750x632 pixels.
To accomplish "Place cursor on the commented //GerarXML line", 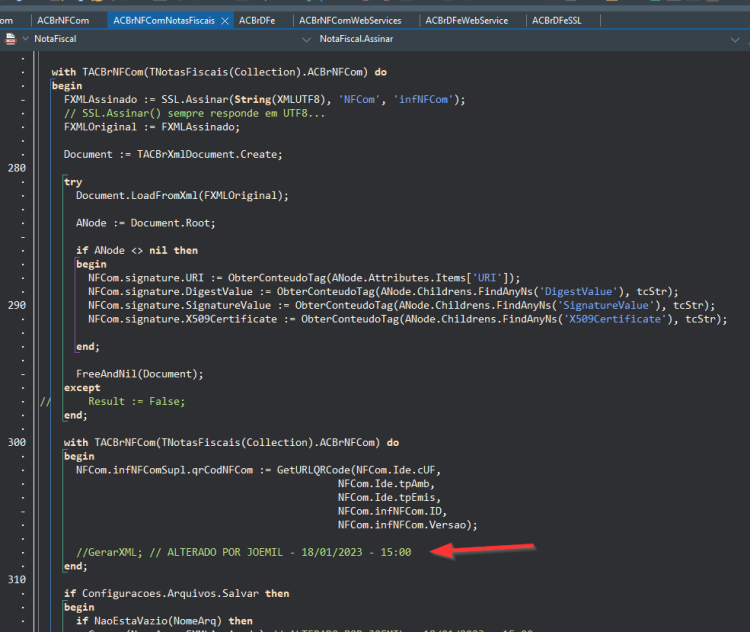I will tap(243, 552).
